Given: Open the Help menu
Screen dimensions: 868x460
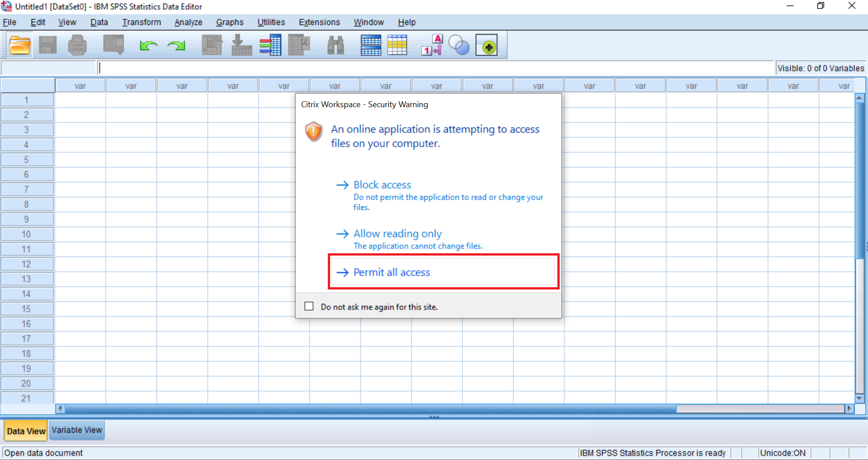Looking at the screenshot, I should pos(407,22).
